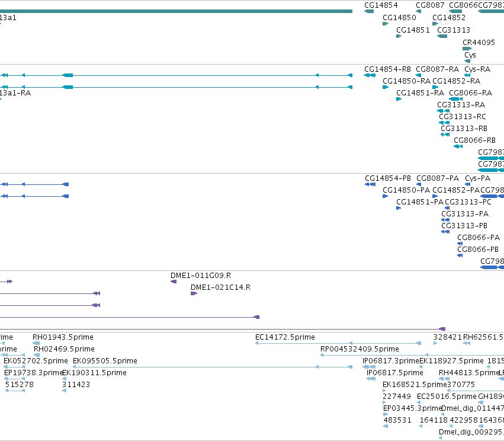This screenshot has height=441, width=504.
Task: Select EST EK168521.5prime
Action: click(x=415, y=385)
